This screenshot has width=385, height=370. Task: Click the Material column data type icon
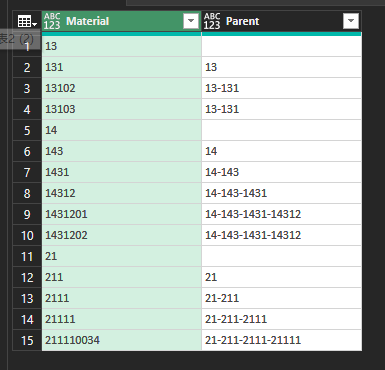click(52, 21)
